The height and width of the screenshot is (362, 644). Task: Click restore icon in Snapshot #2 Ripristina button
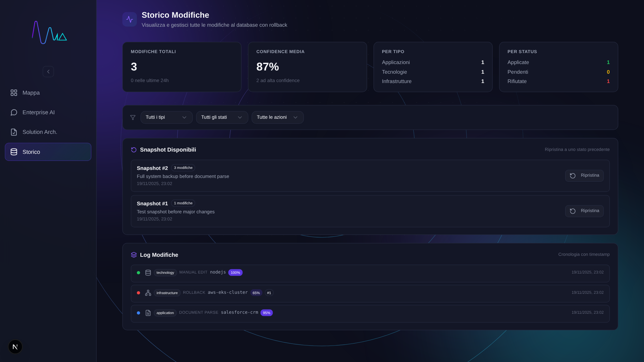tap(573, 176)
